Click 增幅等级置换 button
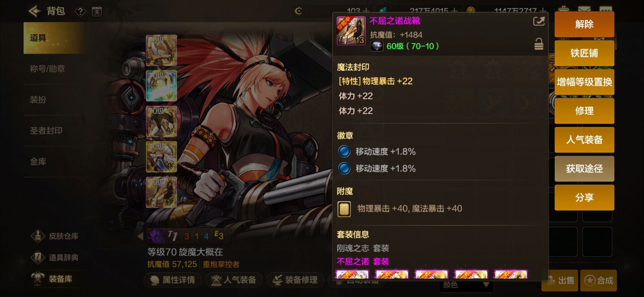This screenshot has height=297, width=644. click(x=584, y=82)
